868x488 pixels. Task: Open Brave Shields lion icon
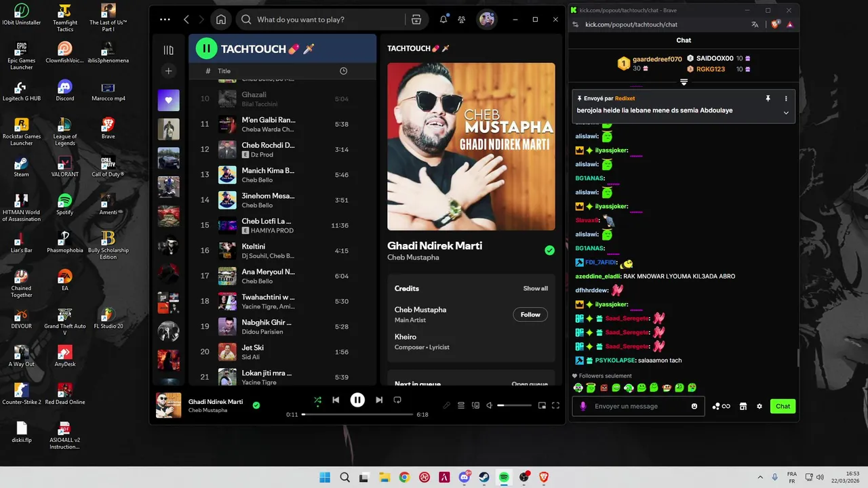(776, 24)
